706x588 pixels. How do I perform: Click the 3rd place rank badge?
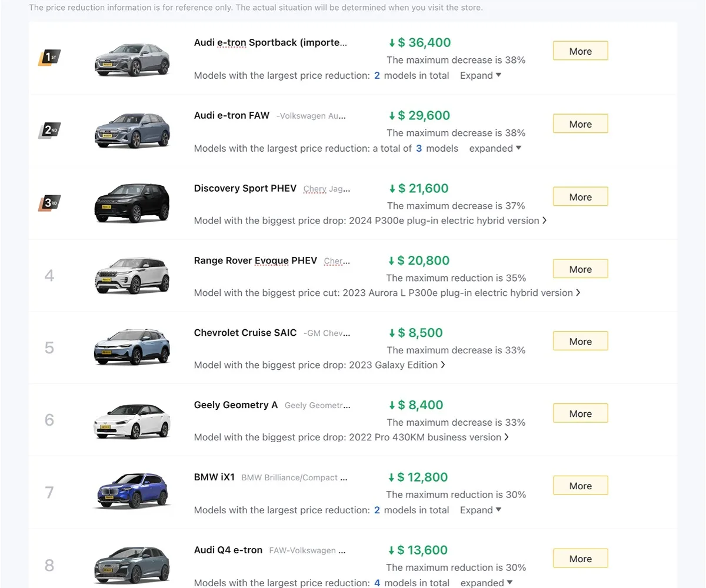49,203
